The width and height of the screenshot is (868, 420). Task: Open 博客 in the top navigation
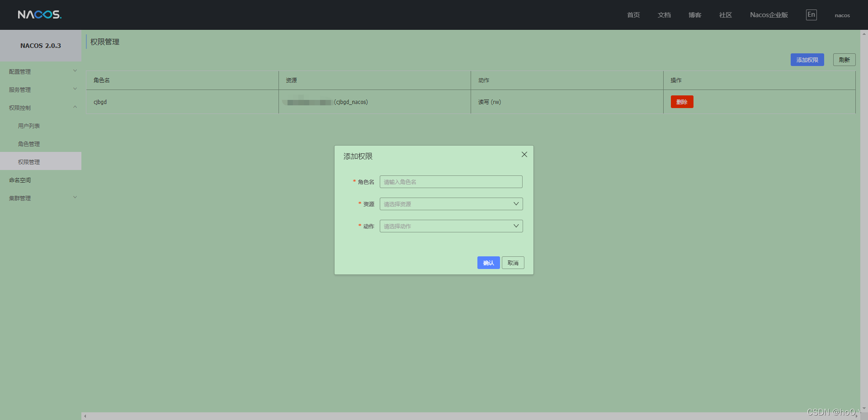pyautogui.click(x=695, y=15)
